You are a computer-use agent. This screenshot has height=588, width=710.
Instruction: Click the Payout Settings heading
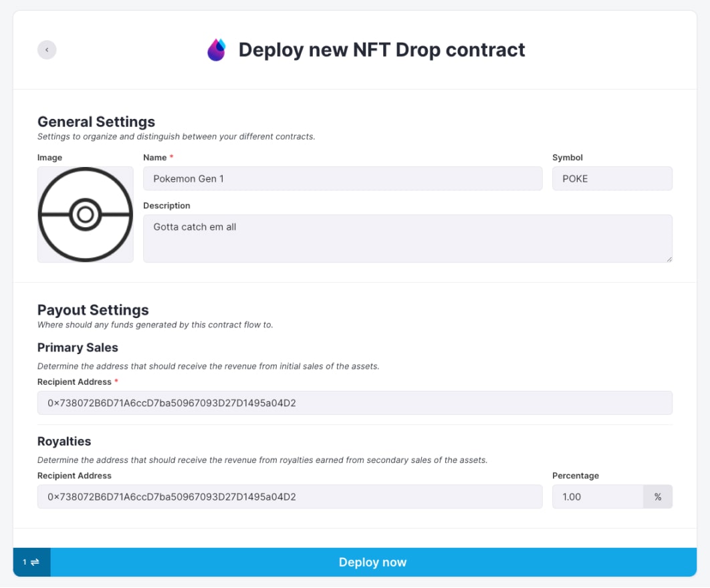pyautogui.click(x=93, y=310)
